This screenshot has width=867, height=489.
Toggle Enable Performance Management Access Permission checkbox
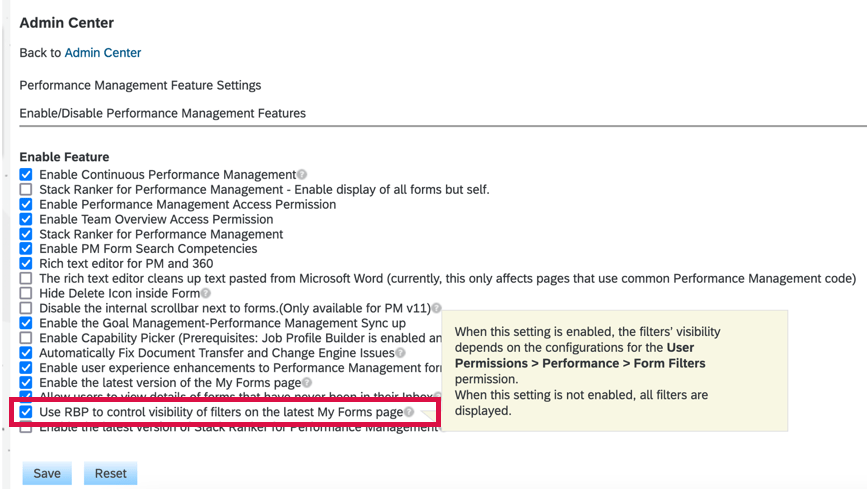coord(27,205)
